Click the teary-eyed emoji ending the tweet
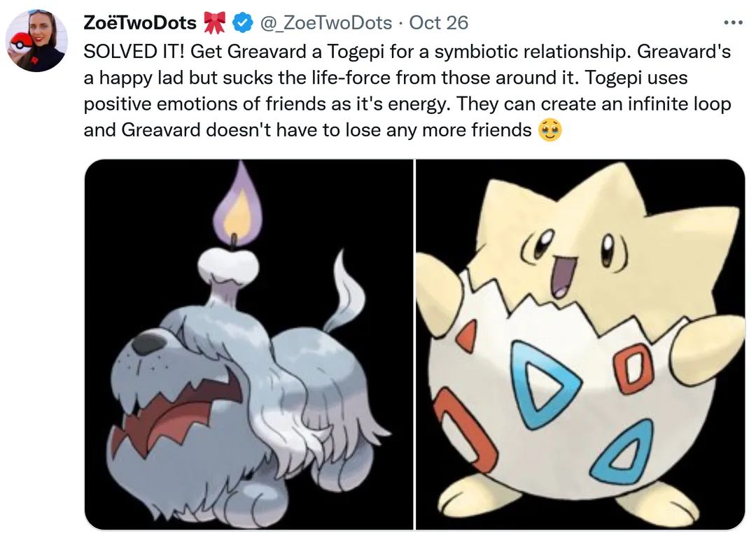Image resolution: width=756 pixels, height=533 pixels. pyautogui.click(x=550, y=130)
